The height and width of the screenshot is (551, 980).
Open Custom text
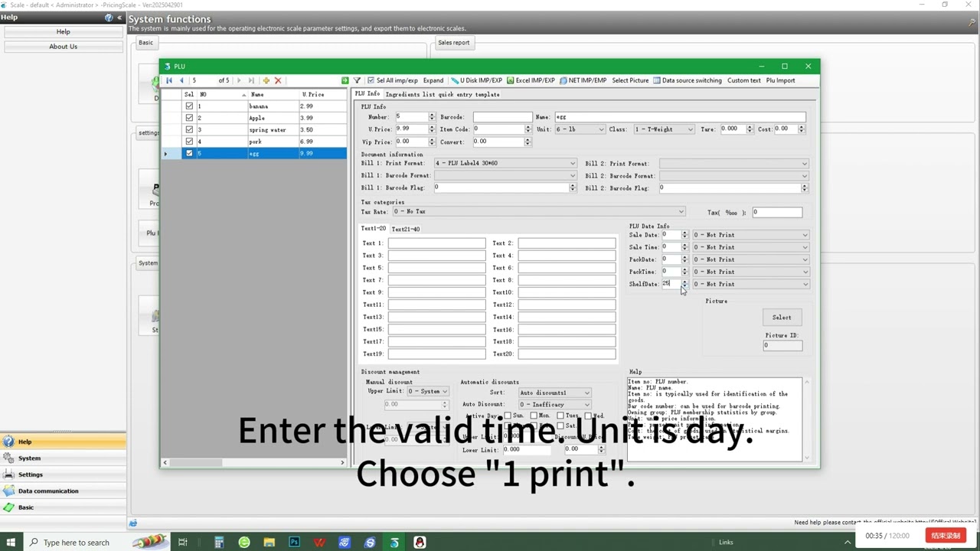click(744, 80)
